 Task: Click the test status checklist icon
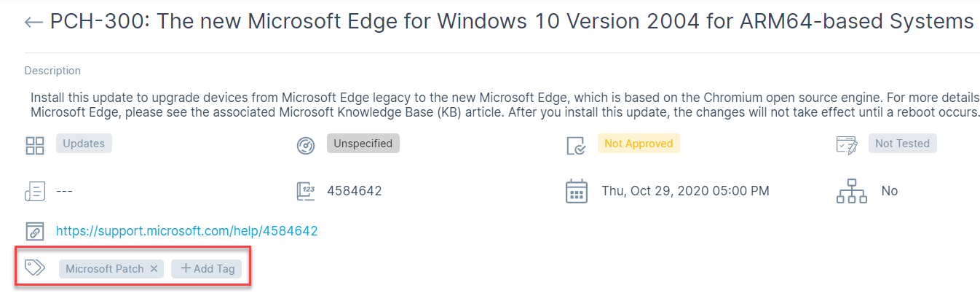[x=846, y=145]
